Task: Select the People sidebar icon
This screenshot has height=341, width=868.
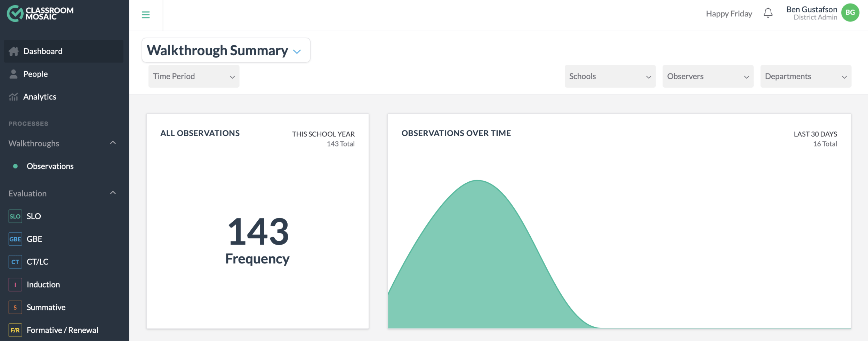Action: click(x=14, y=73)
